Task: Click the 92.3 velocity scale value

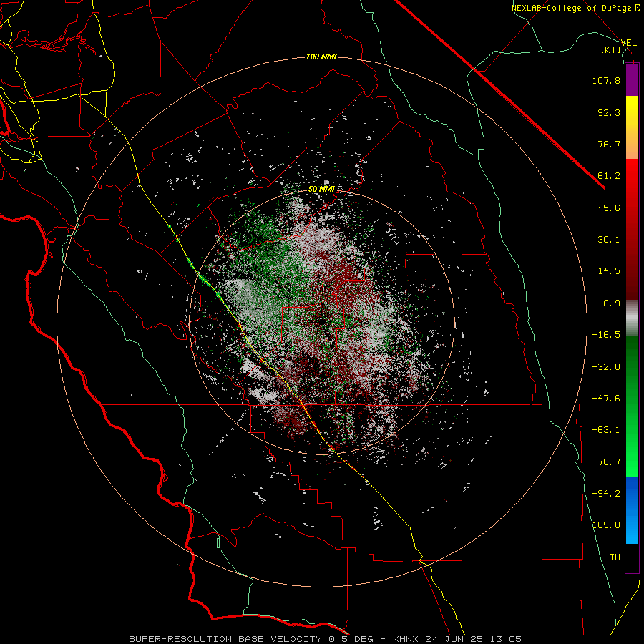Action: point(609,112)
